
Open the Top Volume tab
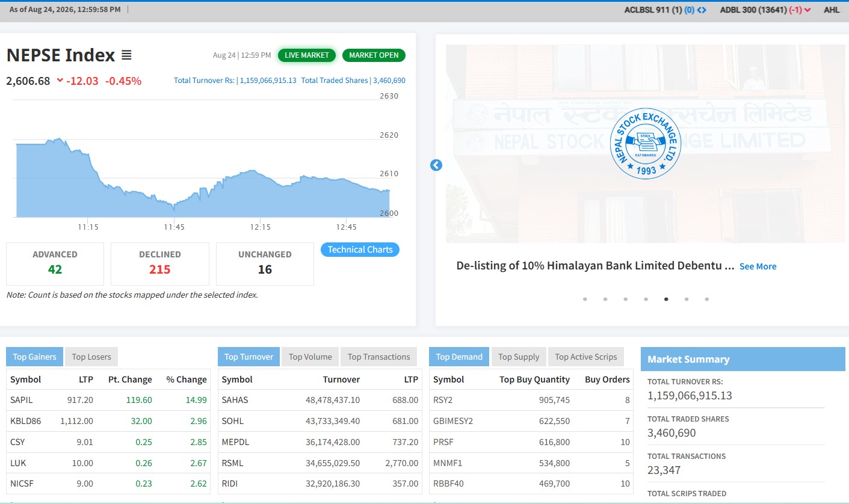(310, 357)
